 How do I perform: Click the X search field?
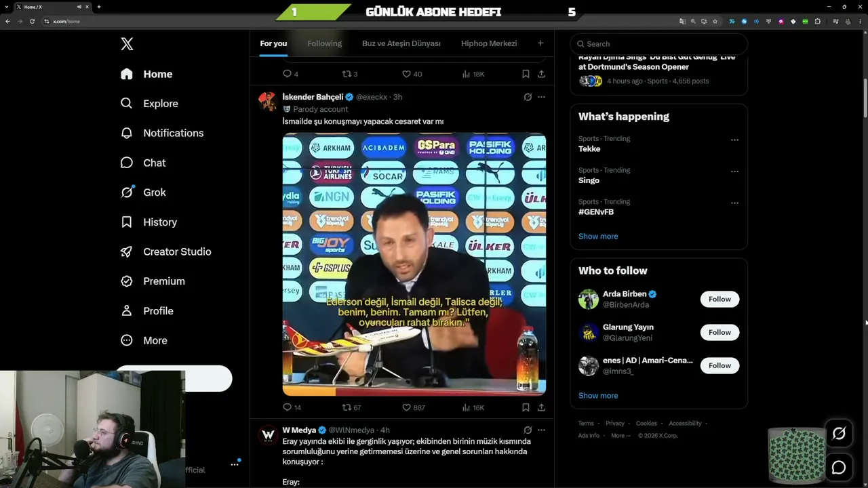[658, 44]
